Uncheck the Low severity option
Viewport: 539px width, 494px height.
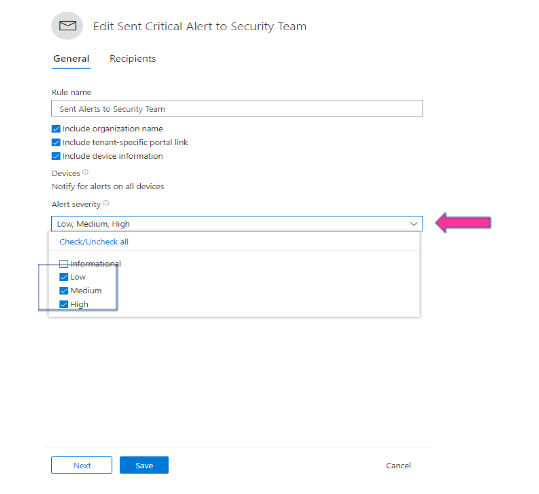click(64, 277)
